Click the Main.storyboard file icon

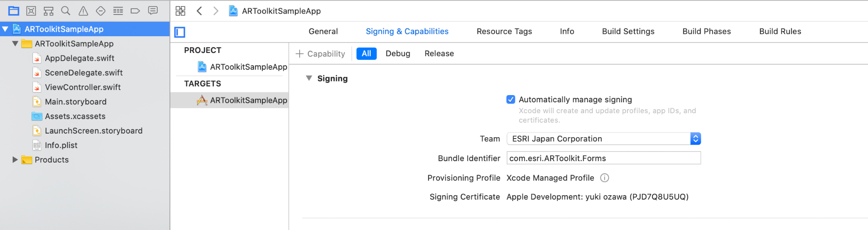(x=37, y=102)
